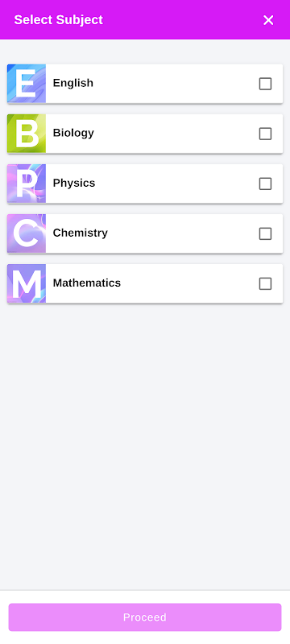
Task: Toggle the Mathematics checkbox
Action: (x=265, y=284)
